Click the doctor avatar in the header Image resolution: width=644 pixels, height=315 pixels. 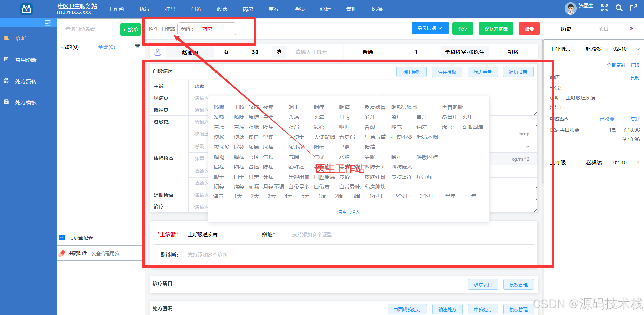[x=570, y=8]
